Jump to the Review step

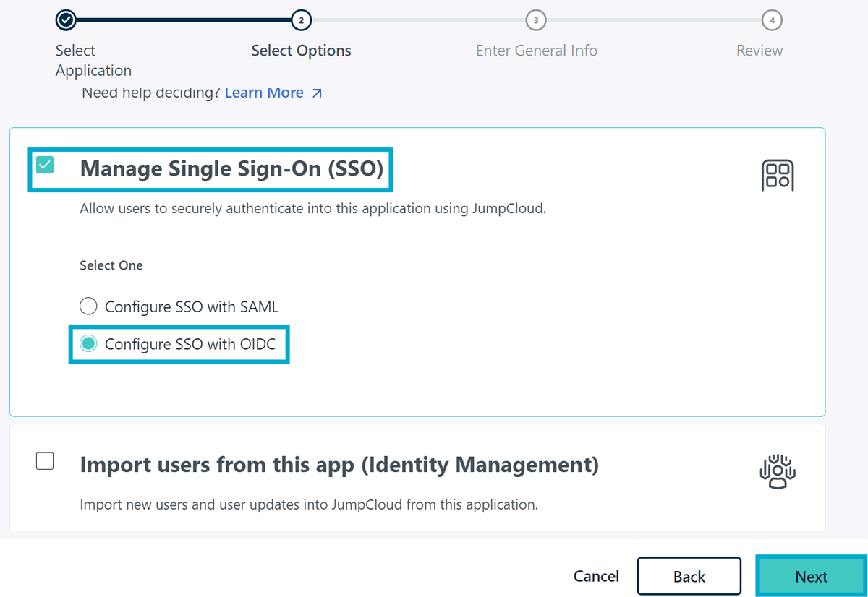coord(759,51)
